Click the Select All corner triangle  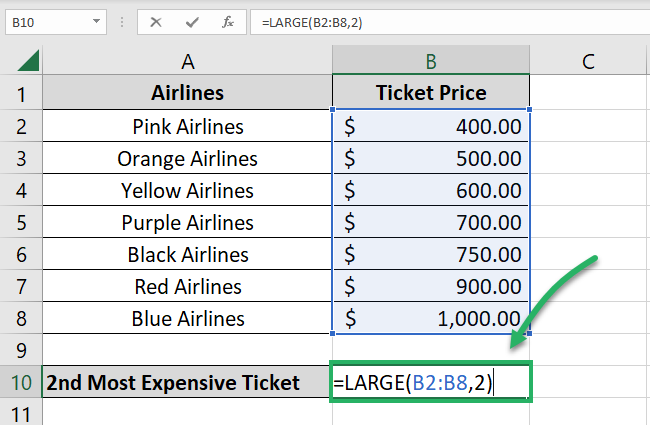[x=28, y=62]
